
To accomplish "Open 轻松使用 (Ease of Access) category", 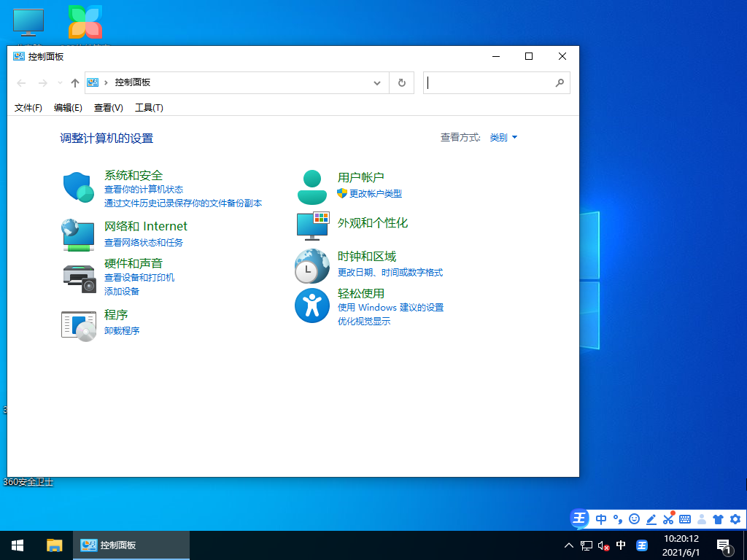I will point(360,293).
